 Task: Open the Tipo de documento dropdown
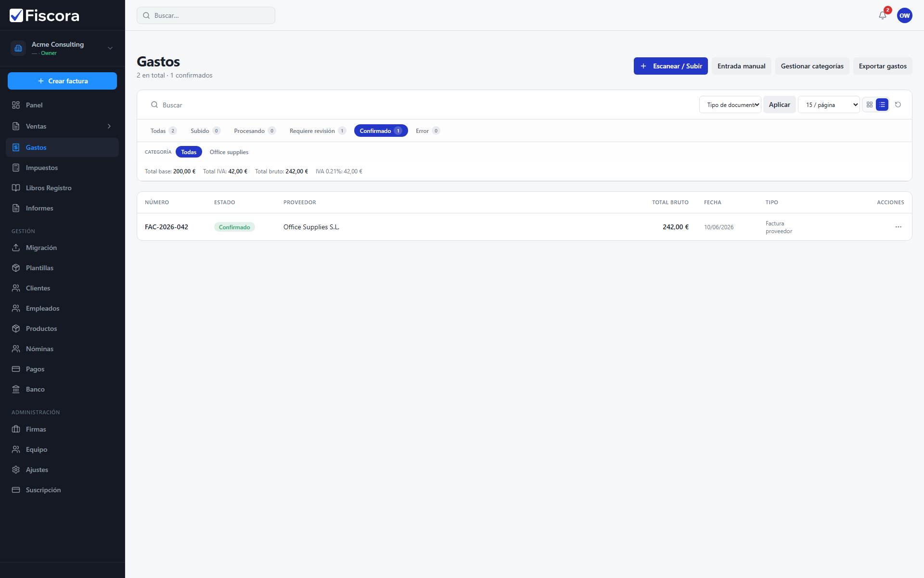coord(730,105)
